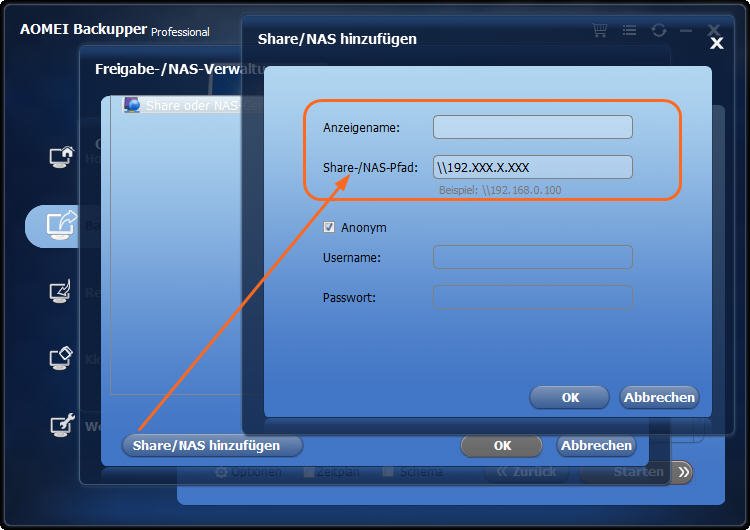This screenshot has width=750, height=530.
Task: Open the Restore sidebar icon
Action: [61, 291]
